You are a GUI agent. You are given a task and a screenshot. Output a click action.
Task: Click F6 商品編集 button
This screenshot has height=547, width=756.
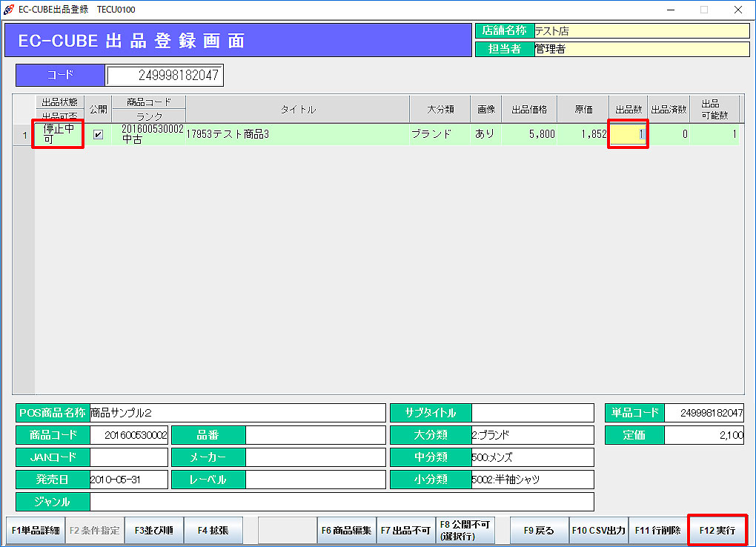pyautogui.click(x=347, y=531)
